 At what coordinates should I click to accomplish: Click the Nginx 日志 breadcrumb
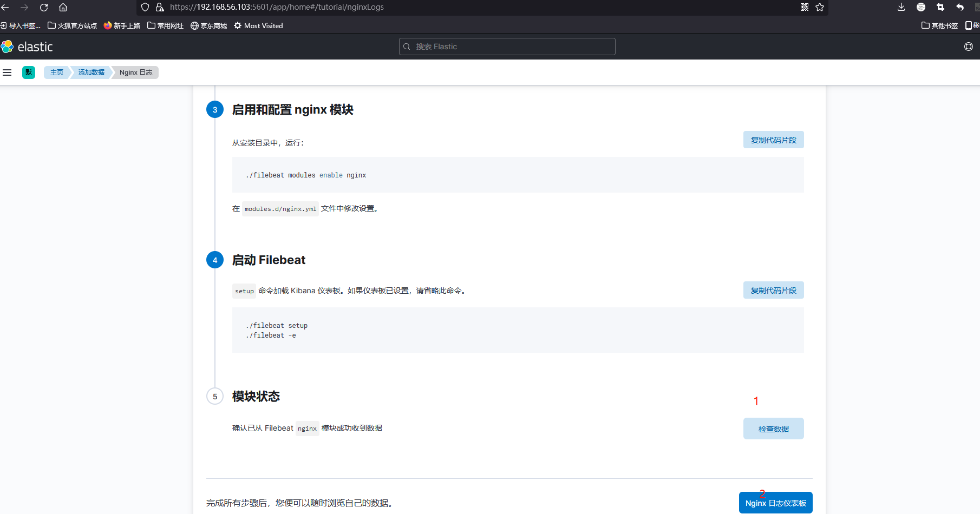pos(136,73)
